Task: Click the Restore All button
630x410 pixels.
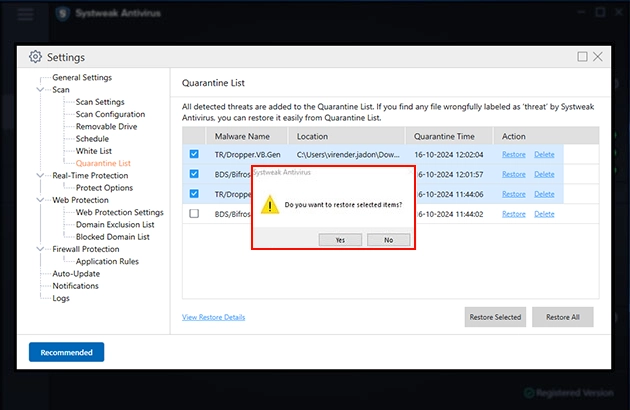Action: [562, 317]
